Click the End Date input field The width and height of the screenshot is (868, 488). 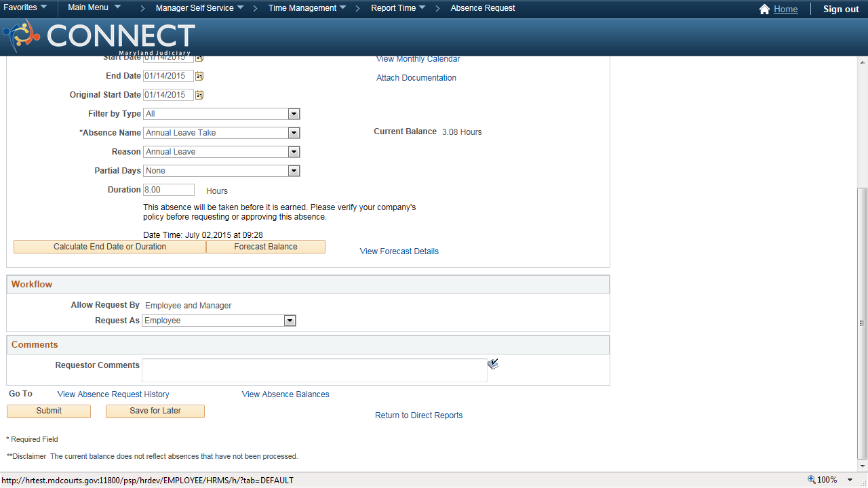(x=168, y=76)
